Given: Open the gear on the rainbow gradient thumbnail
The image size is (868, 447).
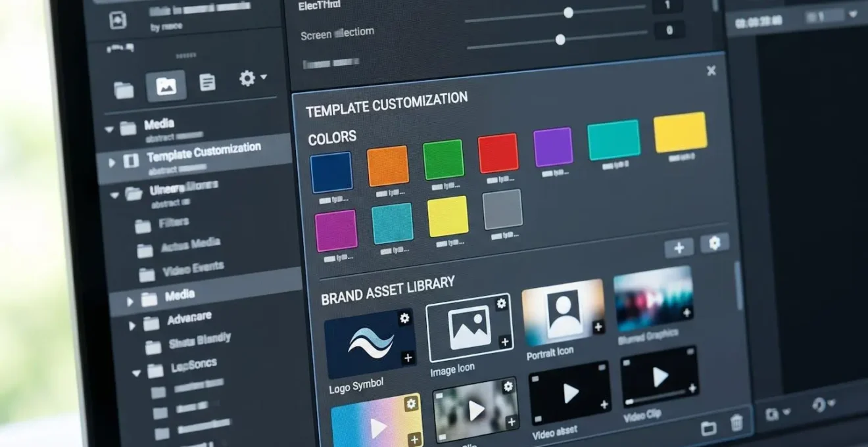Looking at the screenshot, I should 412,404.
